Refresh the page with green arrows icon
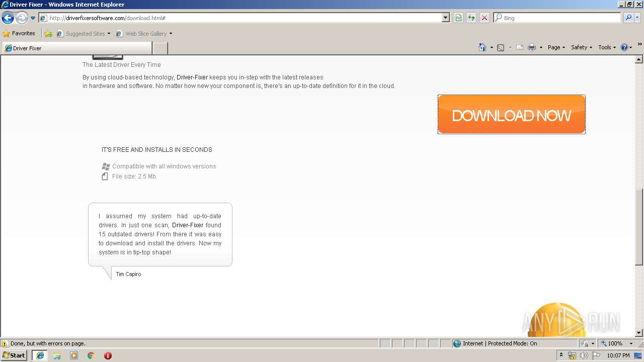 click(x=471, y=18)
